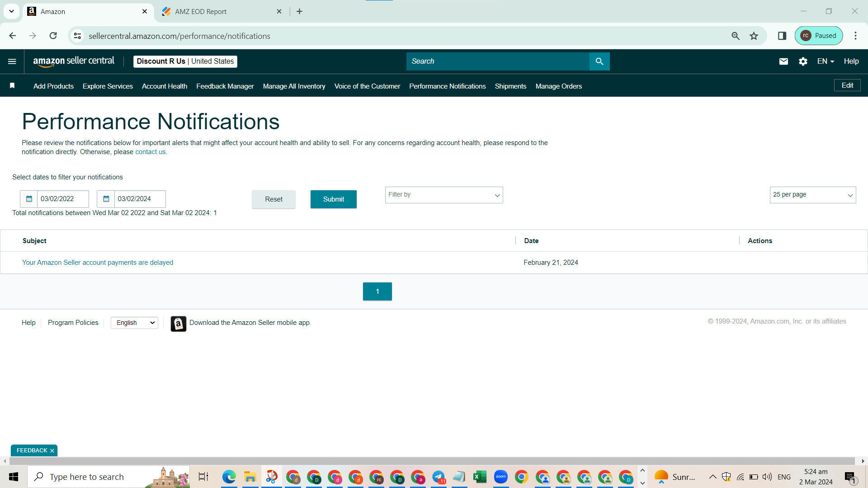Go to Manage All Inventory
The width and height of the screenshot is (868, 488).
click(294, 86)
